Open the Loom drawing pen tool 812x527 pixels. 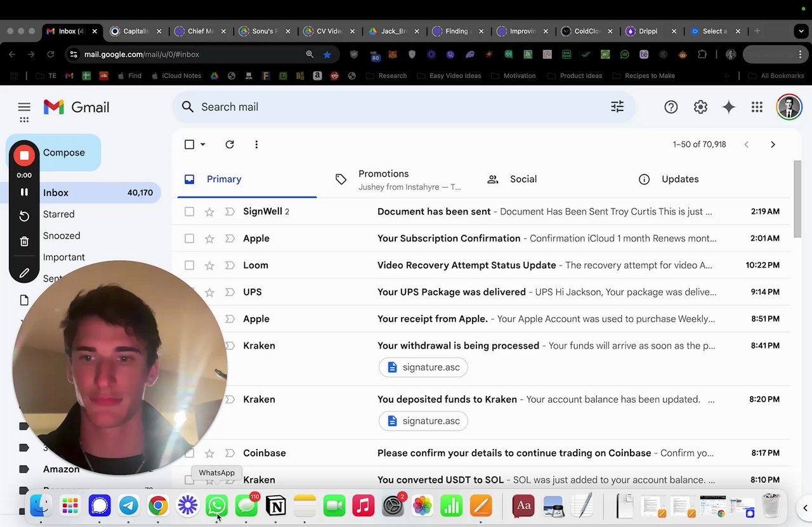click(24, 273)
